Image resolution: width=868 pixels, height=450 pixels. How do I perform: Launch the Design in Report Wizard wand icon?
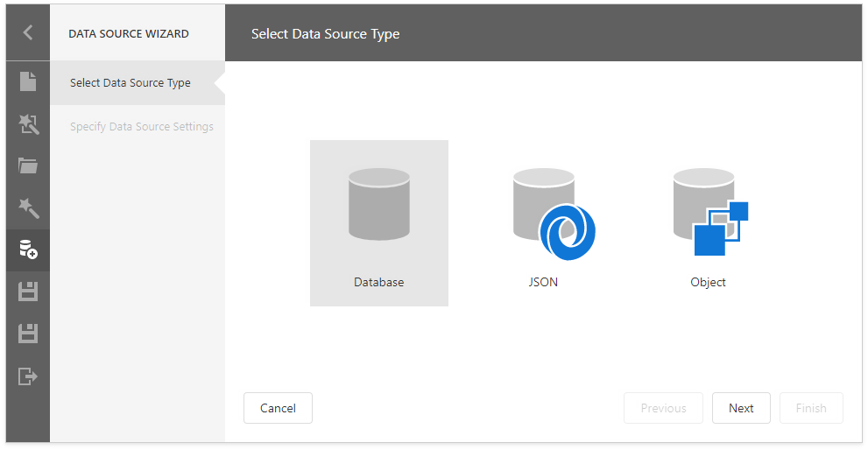pos(28,207)
